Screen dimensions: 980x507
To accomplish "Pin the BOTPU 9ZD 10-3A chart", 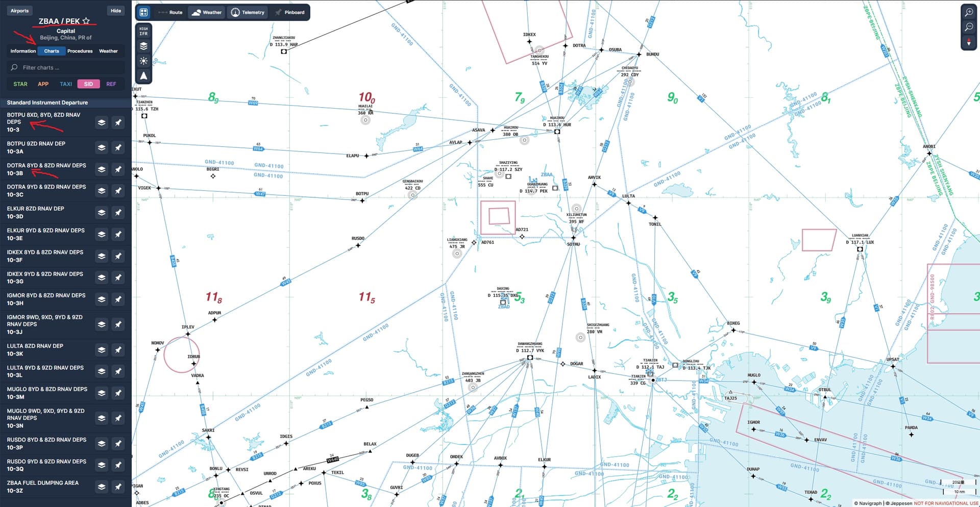I will 118,147.
